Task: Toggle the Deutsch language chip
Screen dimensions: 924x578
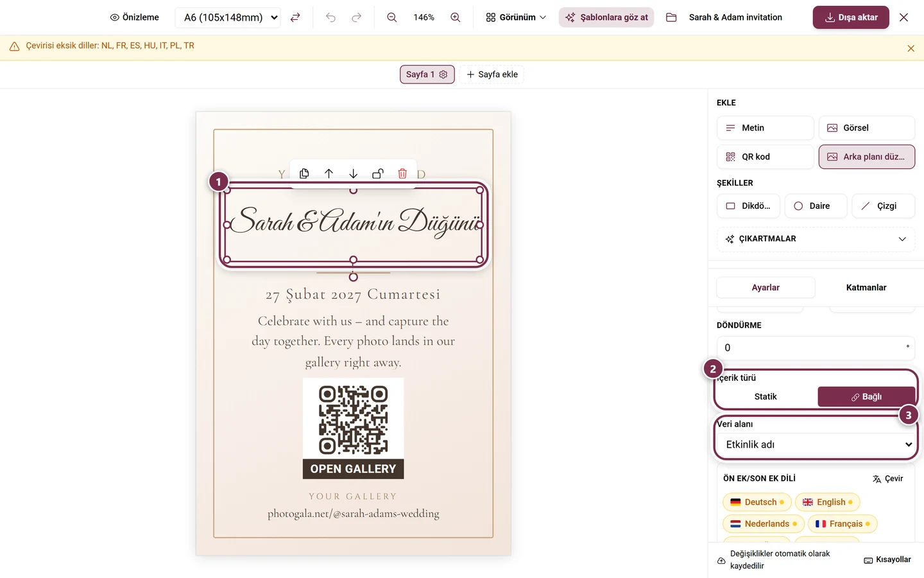Action: pyautogui.click(x=757, y=502)
